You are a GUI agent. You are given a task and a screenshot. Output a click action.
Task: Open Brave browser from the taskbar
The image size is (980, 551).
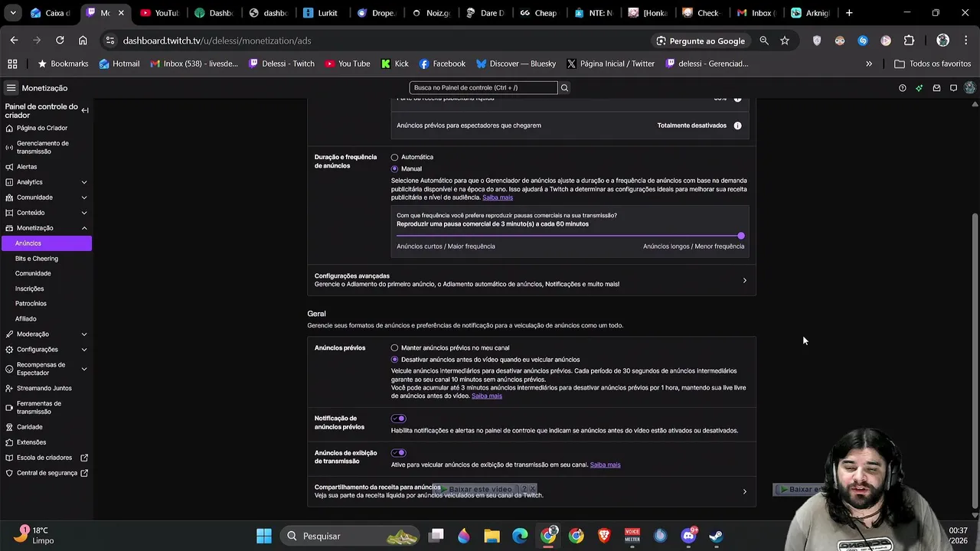(x=604, y=536)
